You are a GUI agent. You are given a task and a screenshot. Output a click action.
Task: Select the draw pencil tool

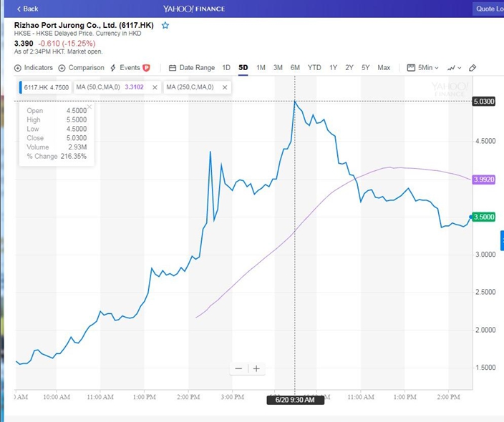(472, 68)
